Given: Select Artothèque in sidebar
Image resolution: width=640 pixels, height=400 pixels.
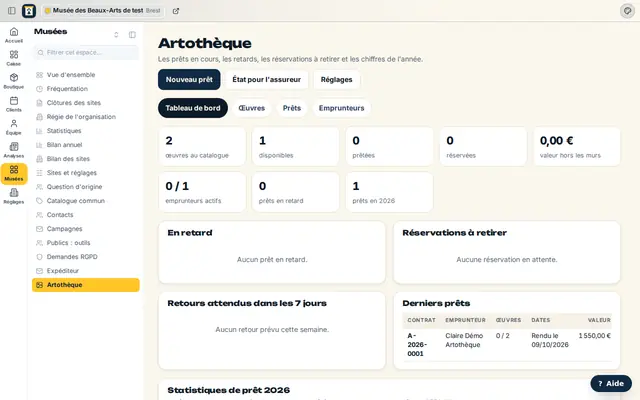Looking at the screenshot, I should coord(86,285).
